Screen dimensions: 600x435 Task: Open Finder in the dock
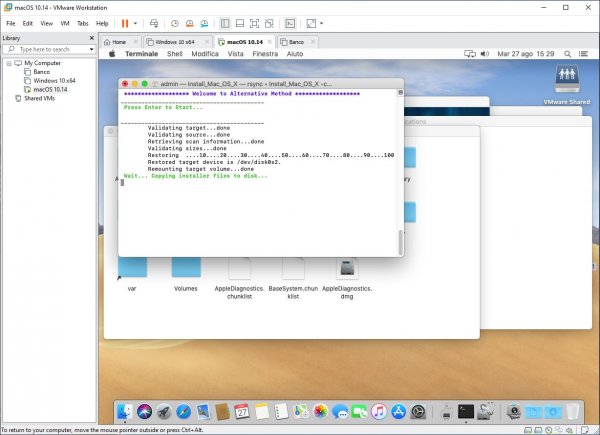[126, 411]
